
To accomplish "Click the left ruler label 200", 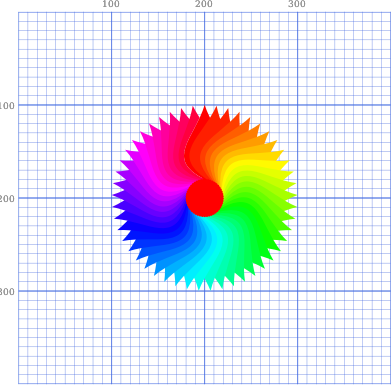I will click(7, 198).
